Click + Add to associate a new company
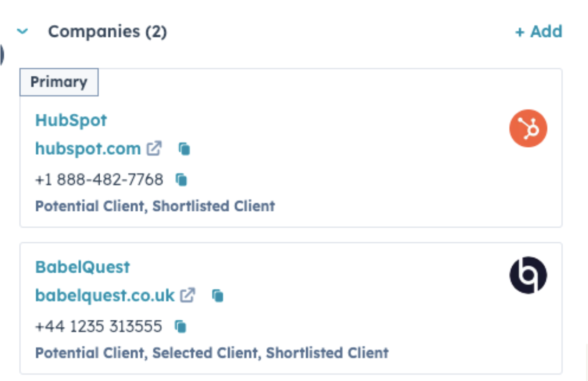 pyautogui.click(x=538, y=31)
